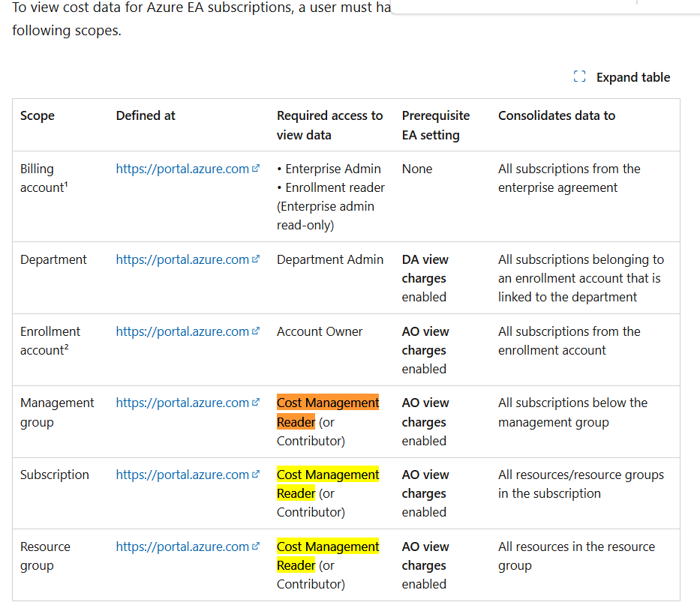Click the Expand table icon
This screenshot has height=605, width=700.
coord(579,76)
